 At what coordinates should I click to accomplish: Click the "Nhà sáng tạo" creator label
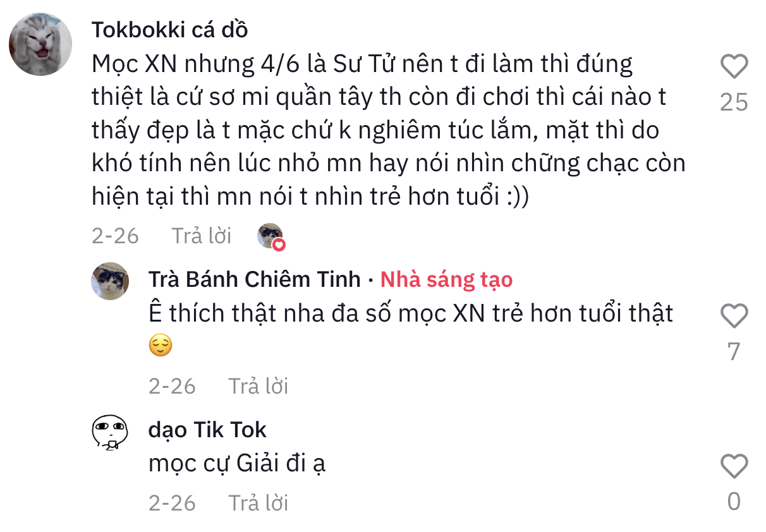click(446, 279)
